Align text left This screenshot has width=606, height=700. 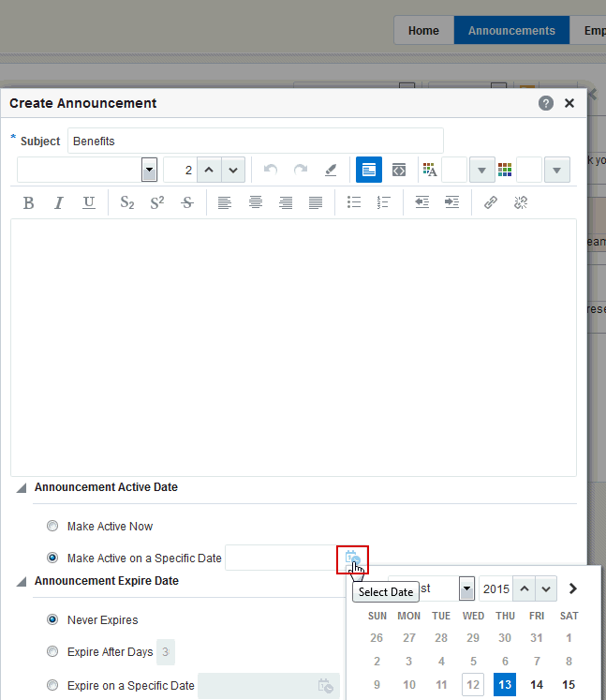[225, 202]
